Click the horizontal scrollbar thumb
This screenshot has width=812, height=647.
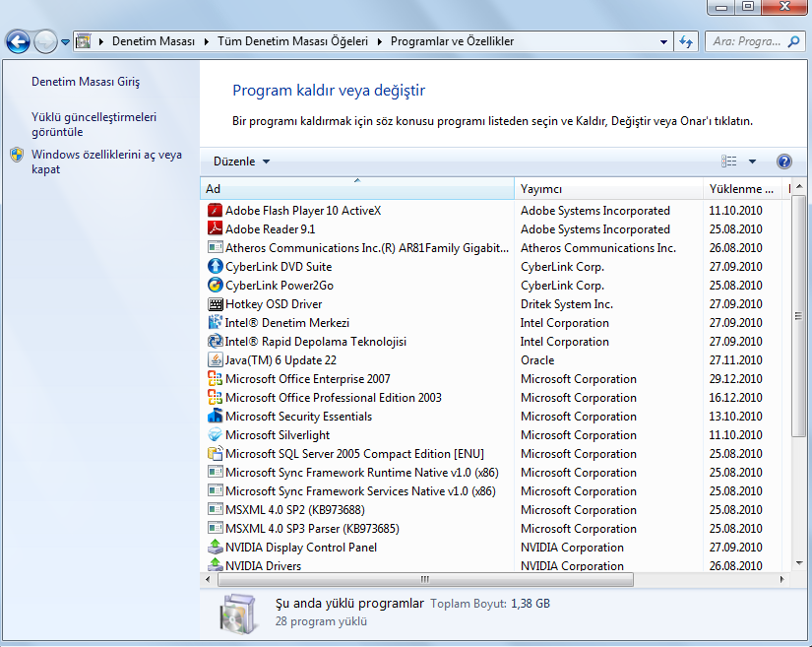[425, 579]
